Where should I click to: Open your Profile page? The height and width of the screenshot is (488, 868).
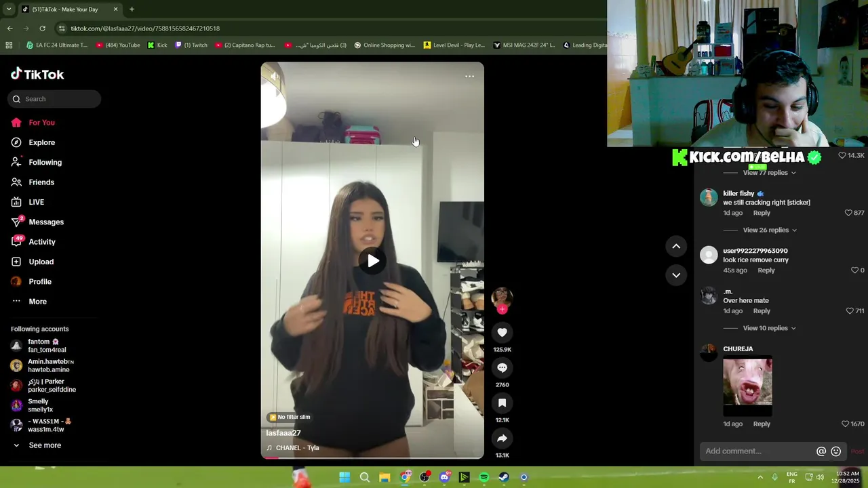click(x=39, y=281)
